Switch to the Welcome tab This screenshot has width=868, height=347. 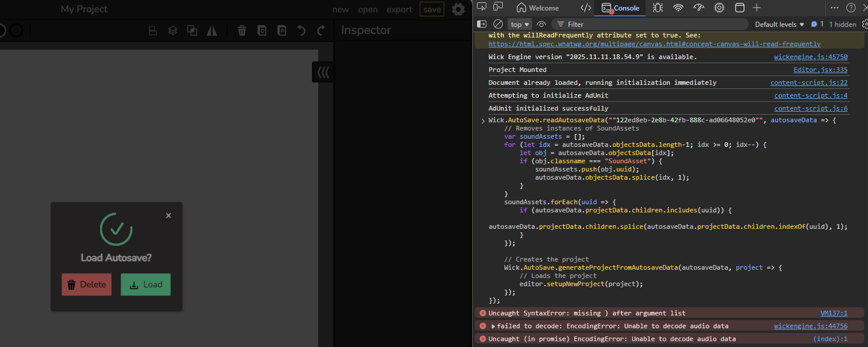click(538, 8)
